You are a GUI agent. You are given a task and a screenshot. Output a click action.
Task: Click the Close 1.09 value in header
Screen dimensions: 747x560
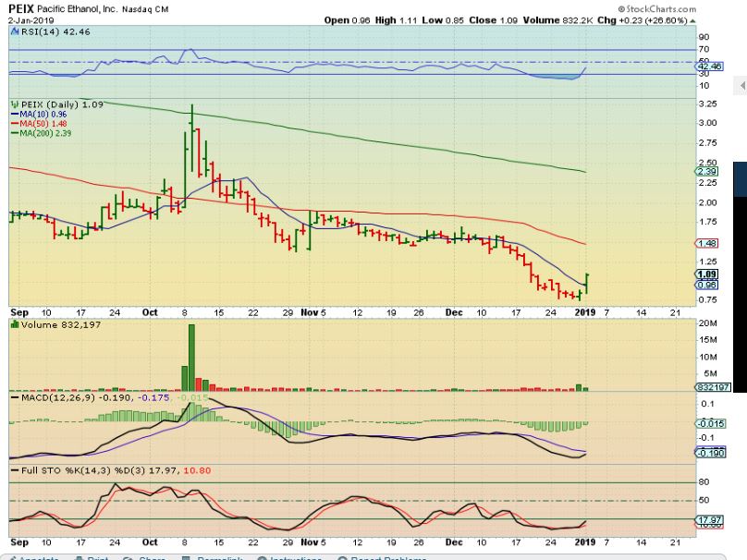click(x=494, y=20)
